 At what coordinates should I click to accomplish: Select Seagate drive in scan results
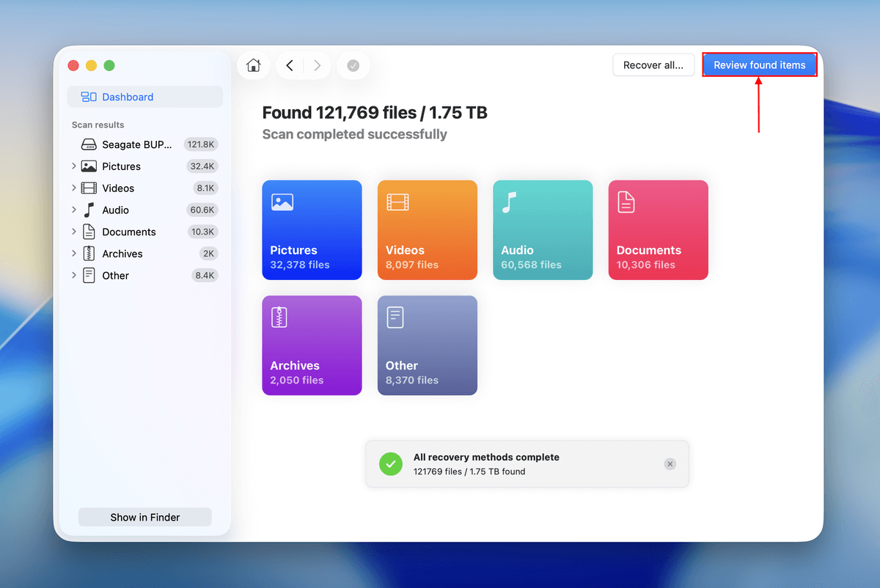132,144
